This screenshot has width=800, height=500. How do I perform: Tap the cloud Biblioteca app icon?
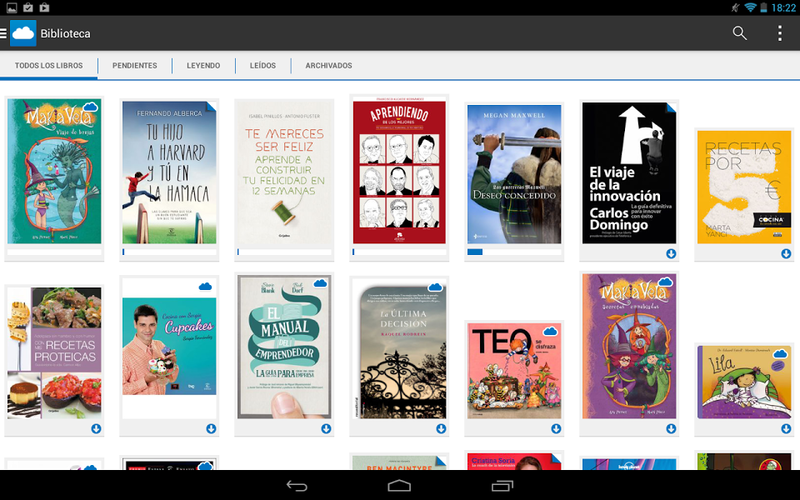(x=23, y=33)
